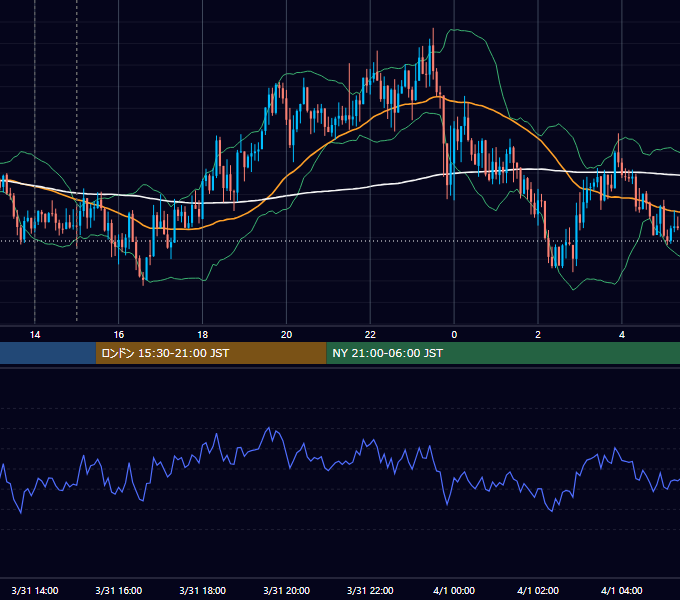
Task: Click the 4 hour label on the price chart axis
Action: click(x=622, y=335)
